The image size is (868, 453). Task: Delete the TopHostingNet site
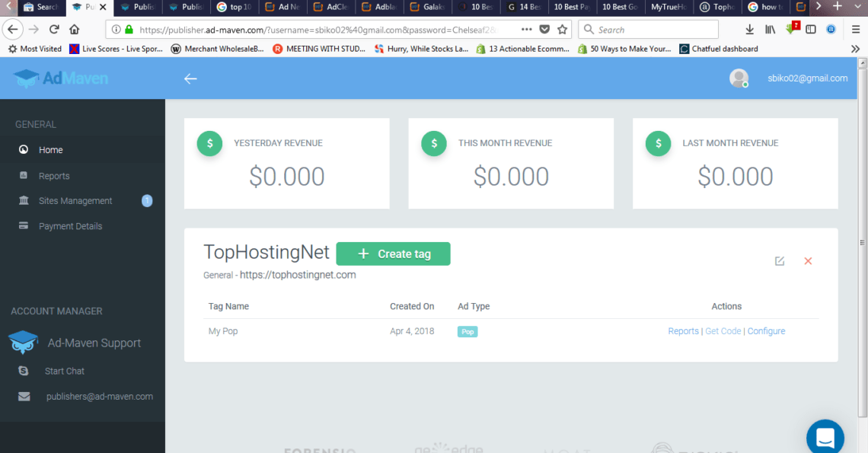808,261
